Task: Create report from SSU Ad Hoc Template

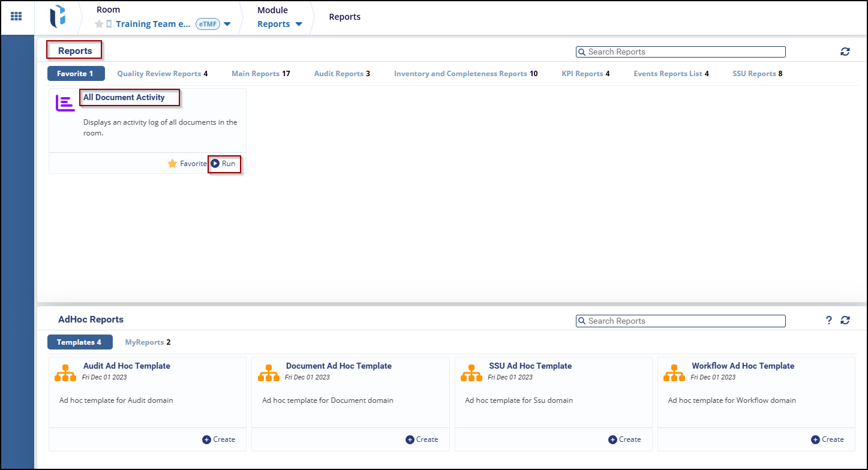Action: (624, 439)
